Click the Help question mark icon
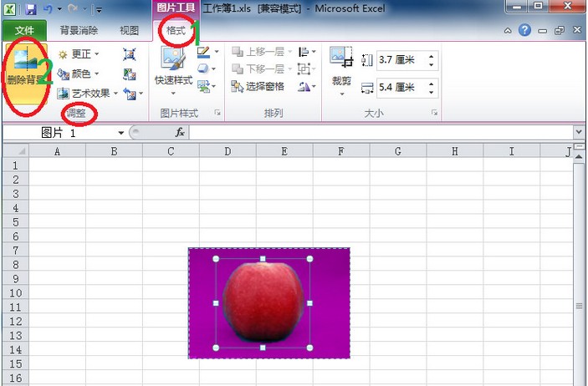 pos(524,30)
